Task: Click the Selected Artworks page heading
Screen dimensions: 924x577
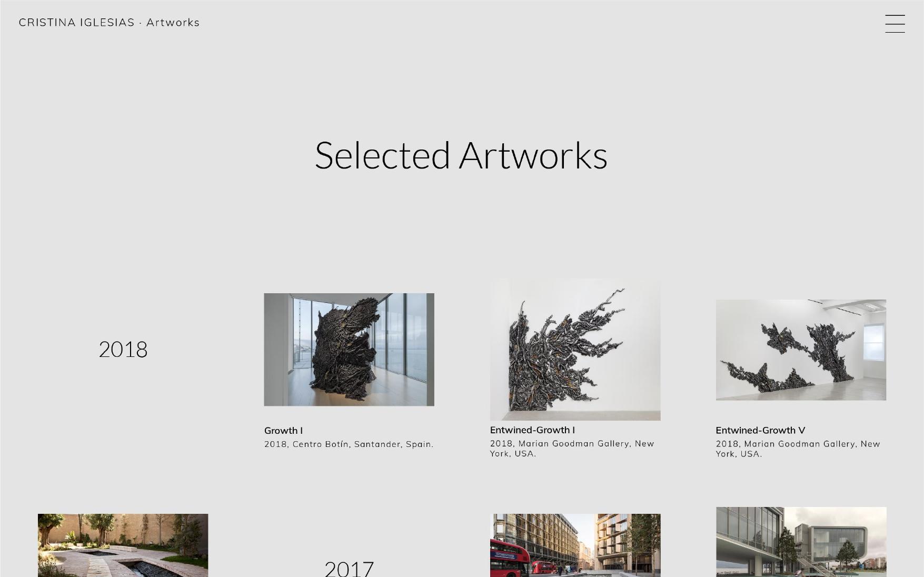Action: (461, 155)
